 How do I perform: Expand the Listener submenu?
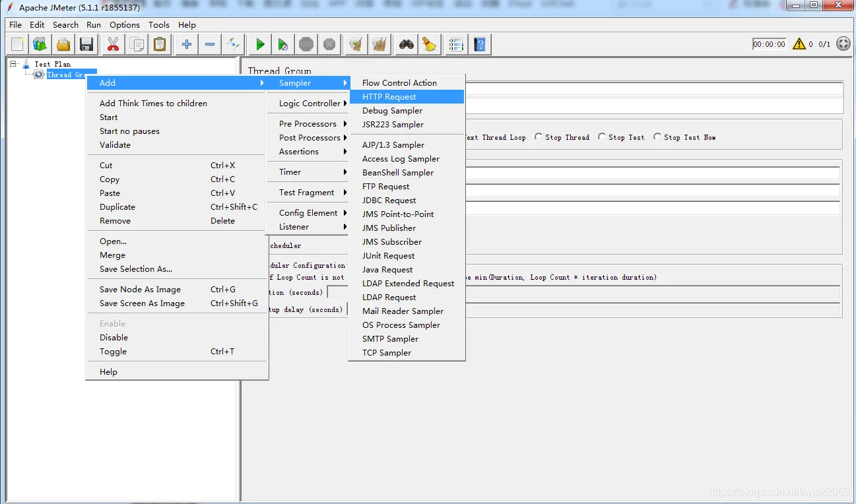[x=308, y=226]
